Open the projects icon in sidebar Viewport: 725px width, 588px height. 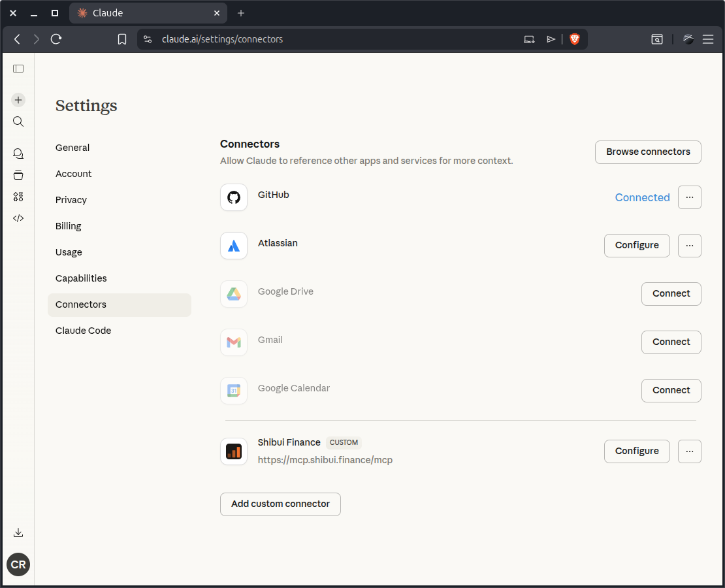point(18,175)
